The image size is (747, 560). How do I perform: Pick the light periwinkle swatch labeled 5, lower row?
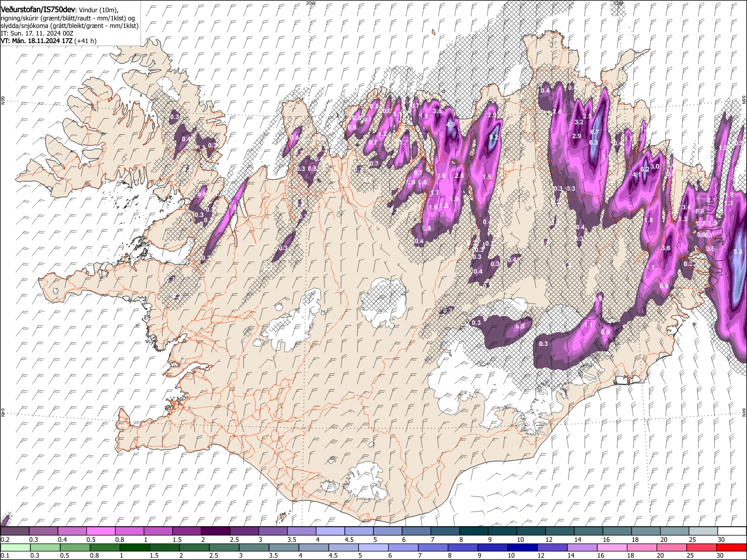(373, 548)
